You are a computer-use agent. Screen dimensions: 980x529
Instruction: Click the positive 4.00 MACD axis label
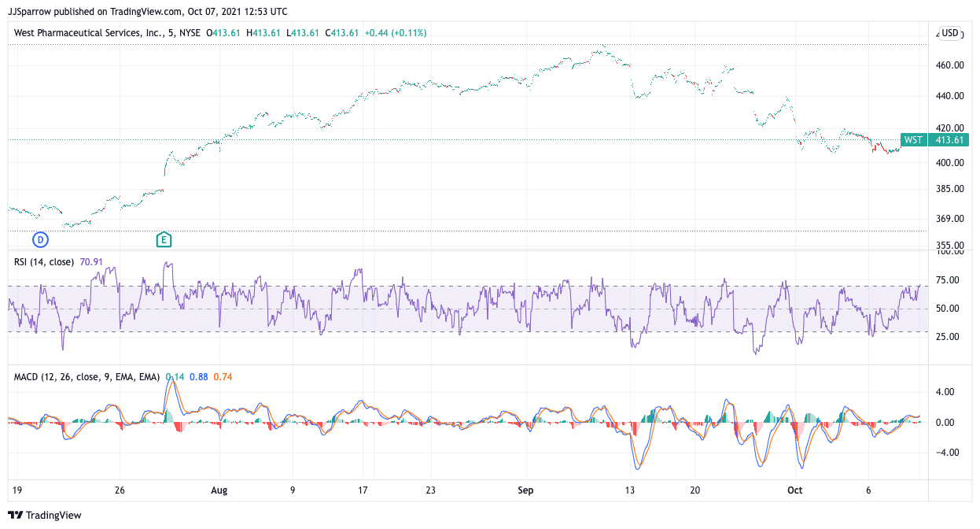[946, 392]
